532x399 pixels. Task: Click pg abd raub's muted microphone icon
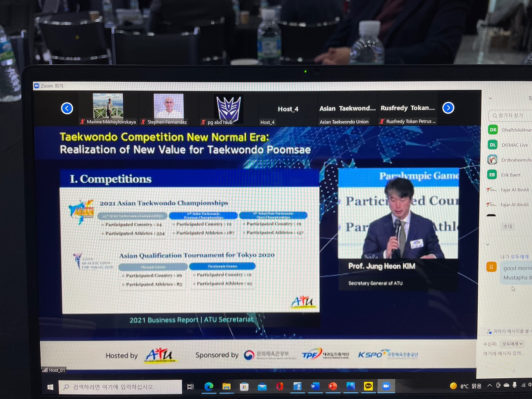point(203,122)
